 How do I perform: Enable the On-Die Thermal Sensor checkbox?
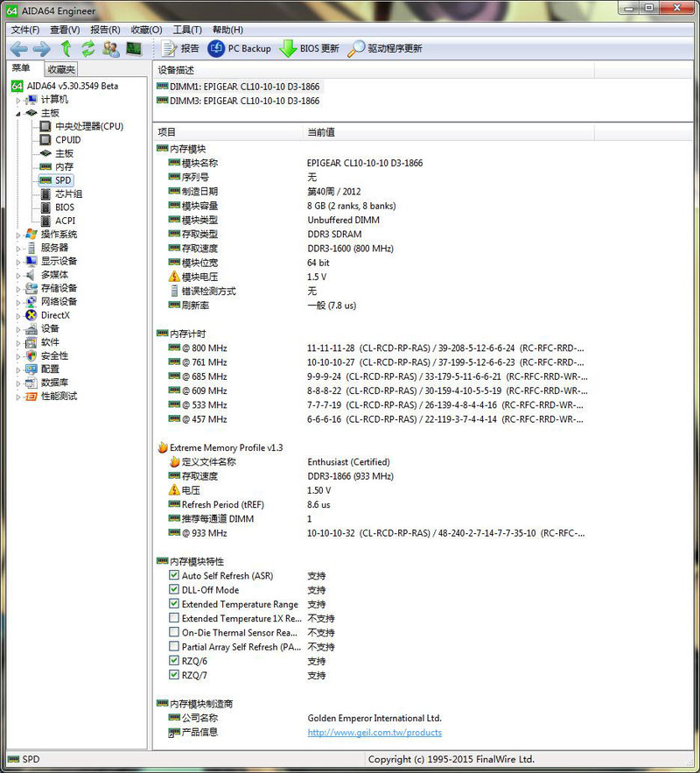point(174,632)
